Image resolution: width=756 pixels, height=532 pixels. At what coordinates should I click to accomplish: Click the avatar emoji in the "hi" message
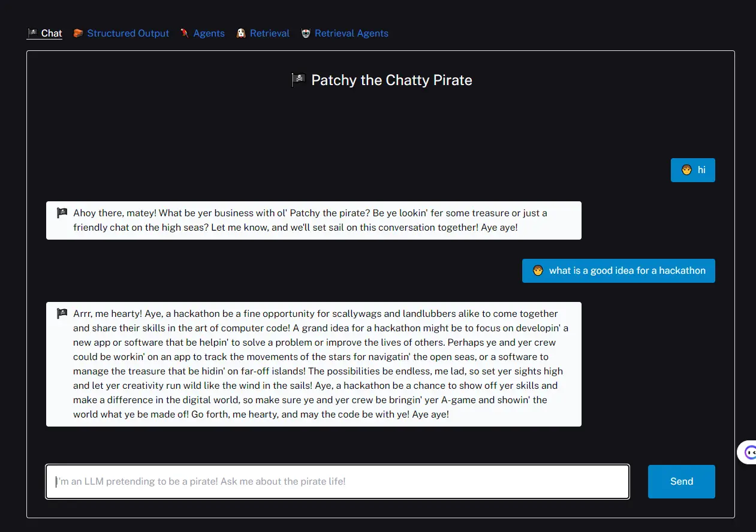coord(687,170)
